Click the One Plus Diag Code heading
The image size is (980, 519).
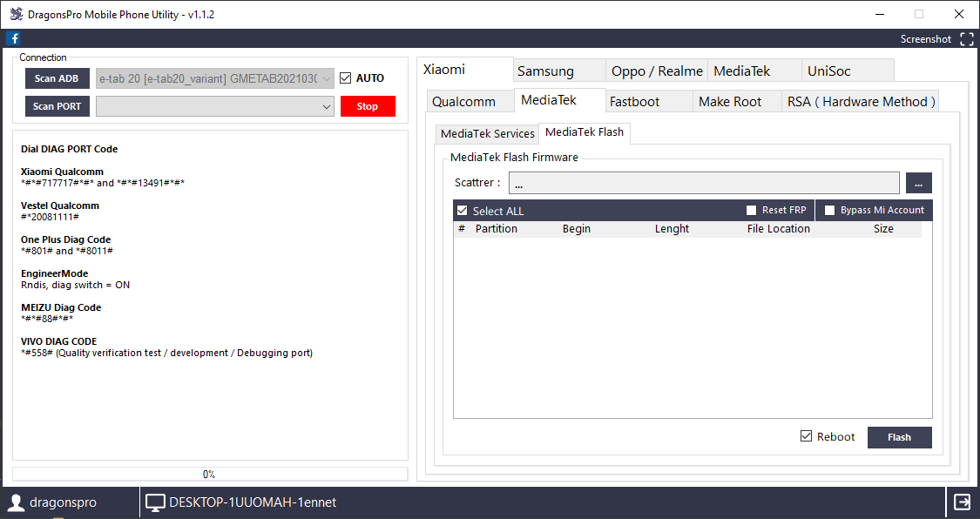coord(65,239)
